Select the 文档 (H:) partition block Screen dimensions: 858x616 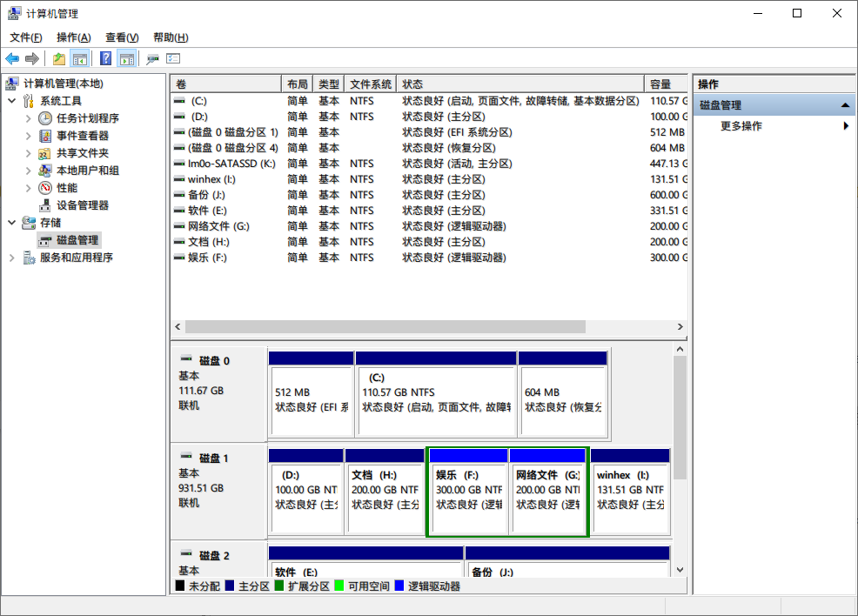point(384,492)
